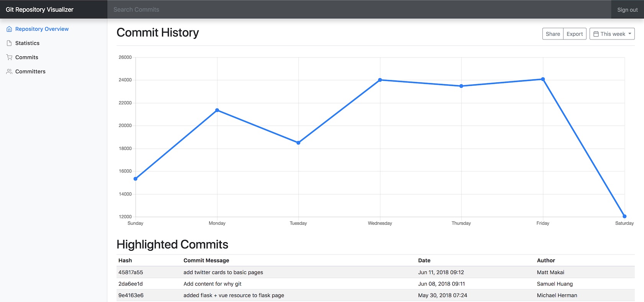
Task: Click the 20000 y-axis label
Action: coord(125,126)
